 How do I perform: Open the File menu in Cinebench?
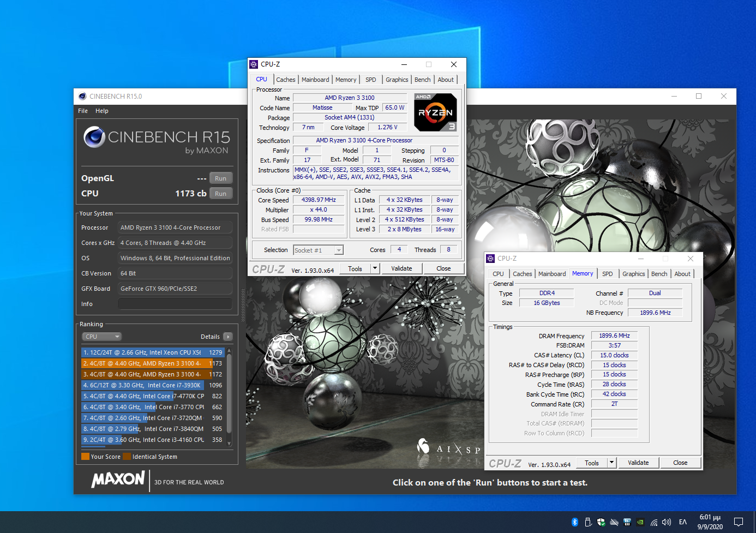[83, 111]
